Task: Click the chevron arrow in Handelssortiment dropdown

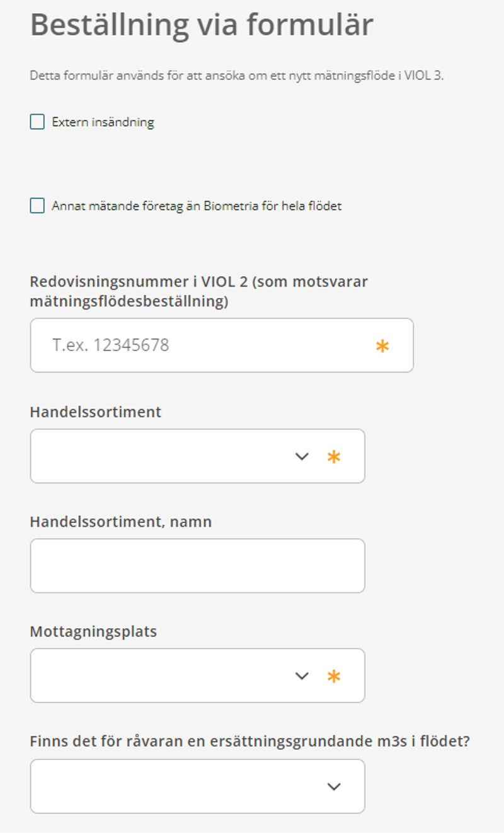Action: pos(302,456)
